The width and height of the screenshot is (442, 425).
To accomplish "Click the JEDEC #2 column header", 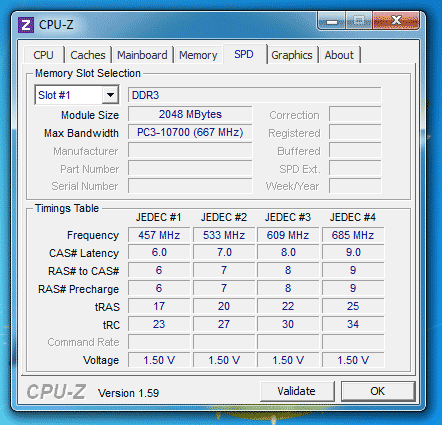I will [224, 217].
